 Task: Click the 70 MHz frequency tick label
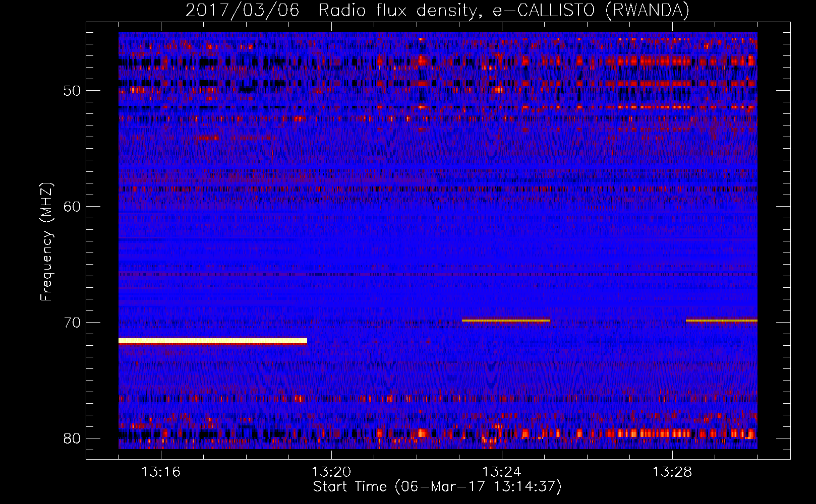click(x=72, y=323)
